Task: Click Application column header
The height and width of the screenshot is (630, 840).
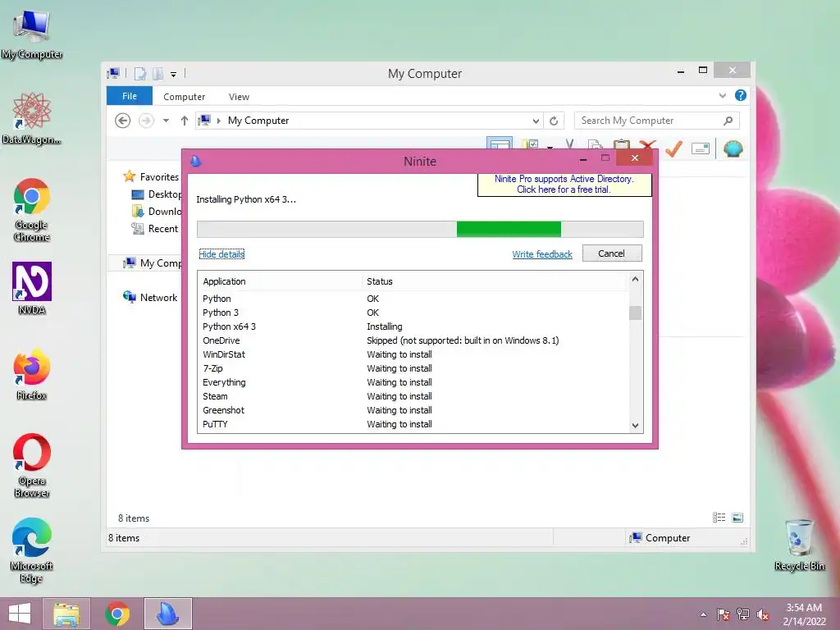Action: (281, 281)
